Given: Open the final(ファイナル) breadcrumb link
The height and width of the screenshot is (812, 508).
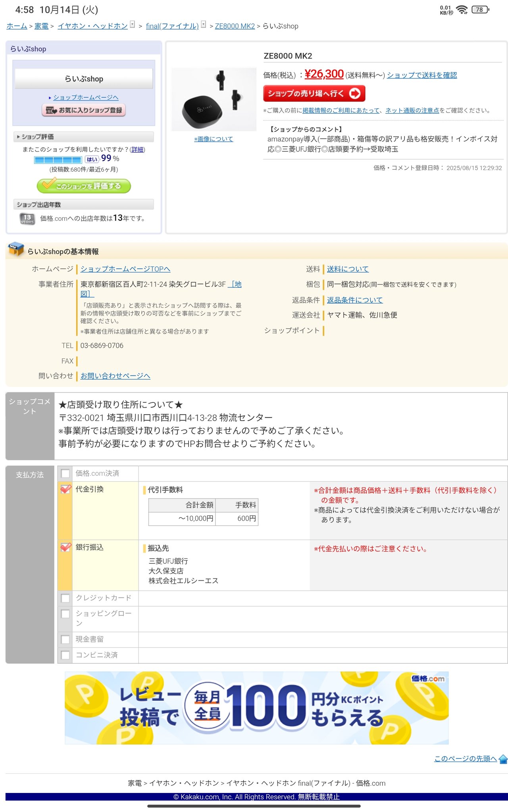Looking at the screenshot, I should tap(172, 26).
